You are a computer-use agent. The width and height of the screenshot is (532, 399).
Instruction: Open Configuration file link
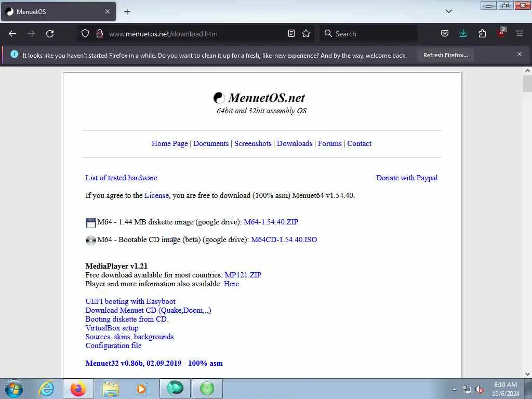(x=113, y=345)
